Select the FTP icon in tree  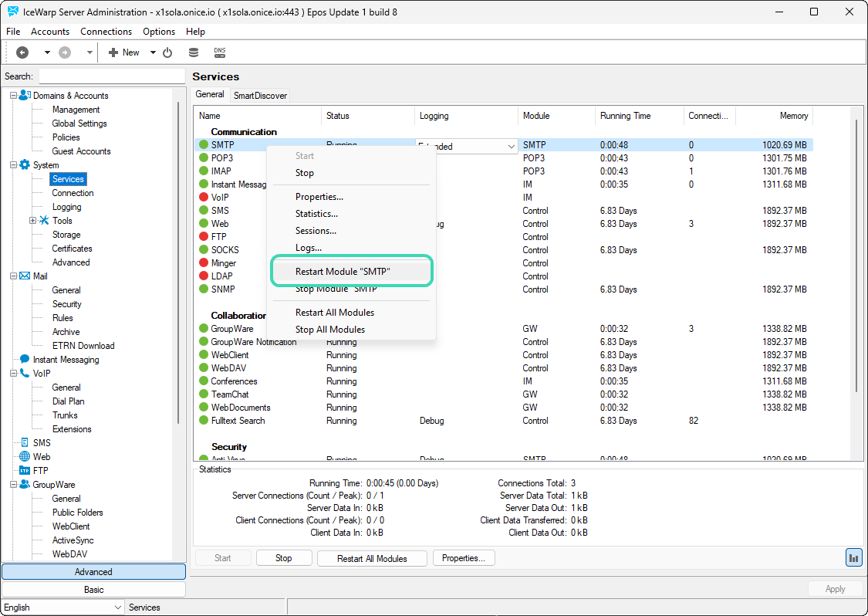click(25, 470)
